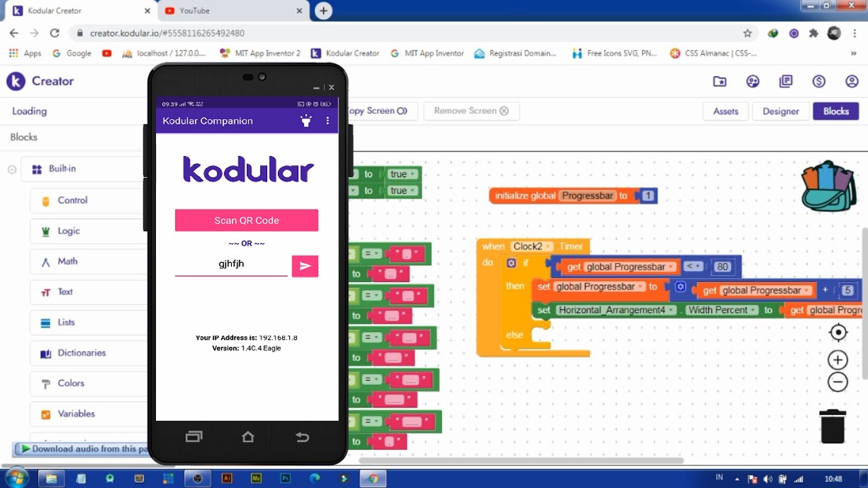Open a new Chrome tab
Viewport: 868px width, 488px height.
tap(323, 11)
